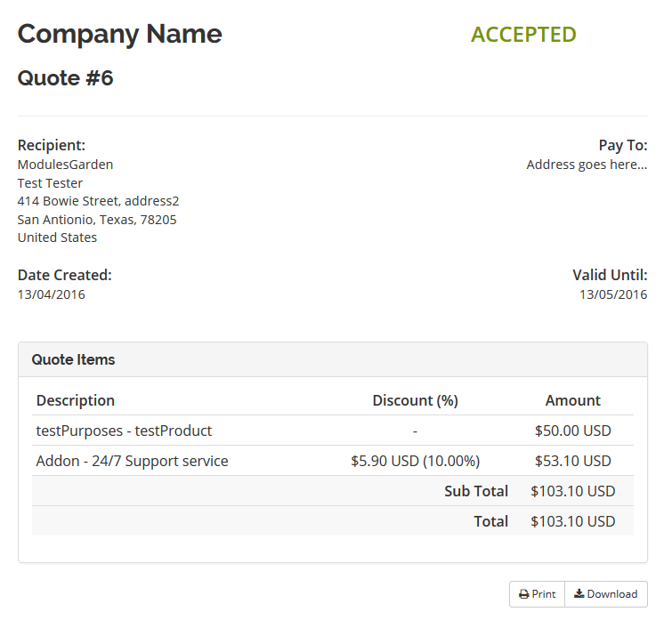Select the testPurposes - testProduct row
Screen dimensions: 672x636
pyautogui.click(x=333, y=431)
